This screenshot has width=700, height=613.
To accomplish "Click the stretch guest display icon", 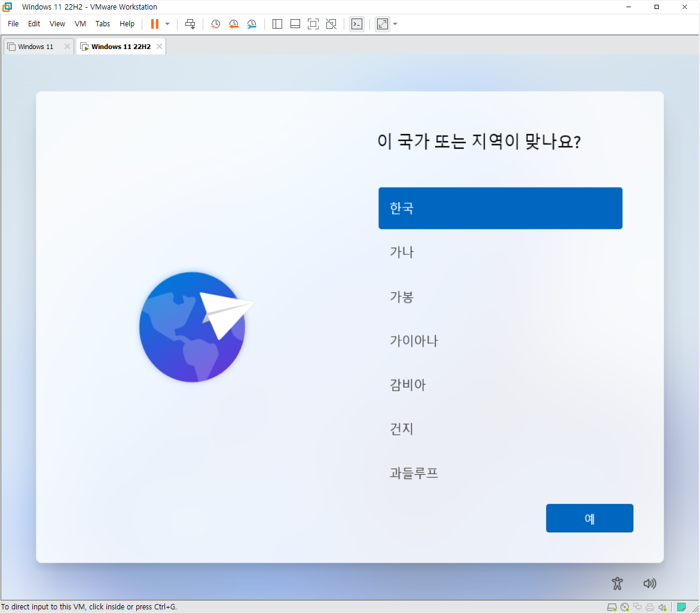I will coord(383,24).
